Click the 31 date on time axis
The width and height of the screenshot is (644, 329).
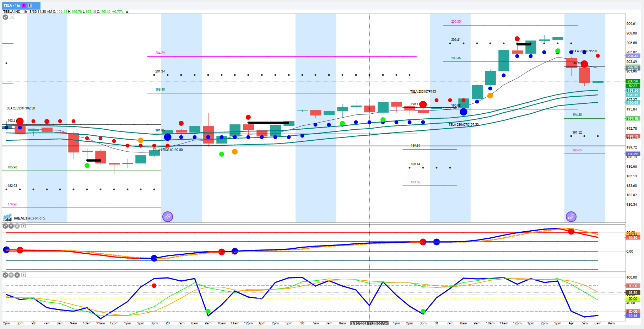437,323
